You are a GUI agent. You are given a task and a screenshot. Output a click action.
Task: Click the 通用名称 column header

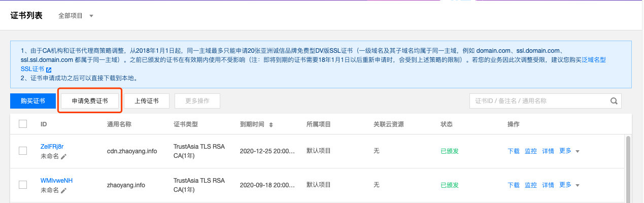119,124
